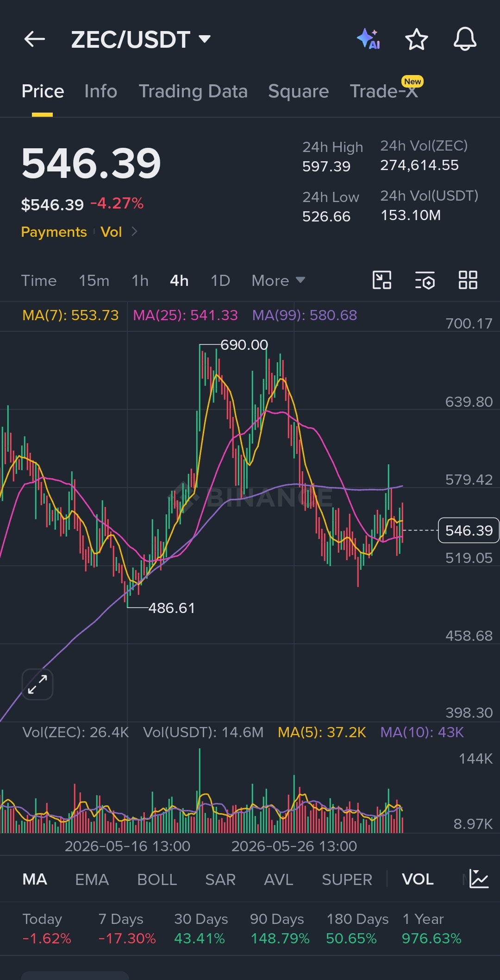
Task: Tap the volume MA(5): 37.2K label
Action: (322, 732)
